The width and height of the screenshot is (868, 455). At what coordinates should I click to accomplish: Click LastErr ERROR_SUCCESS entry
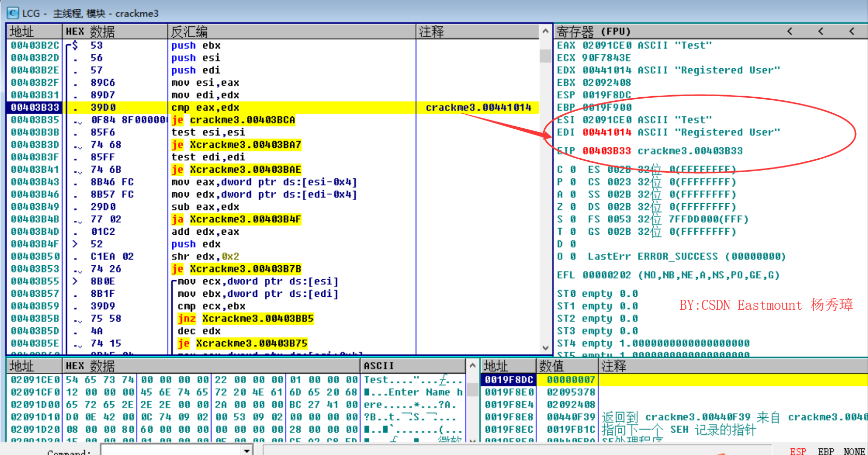tap(686, 256)
